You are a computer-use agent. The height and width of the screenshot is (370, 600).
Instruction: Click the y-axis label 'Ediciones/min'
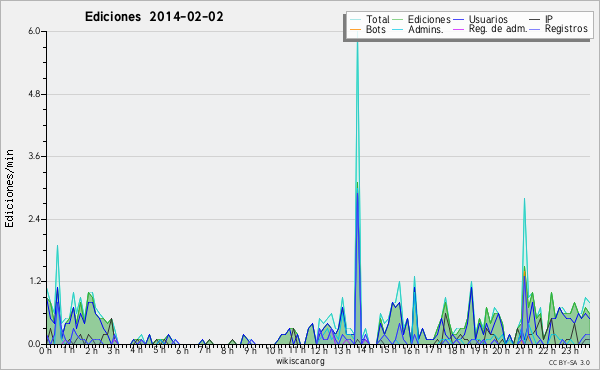point(9,188)
